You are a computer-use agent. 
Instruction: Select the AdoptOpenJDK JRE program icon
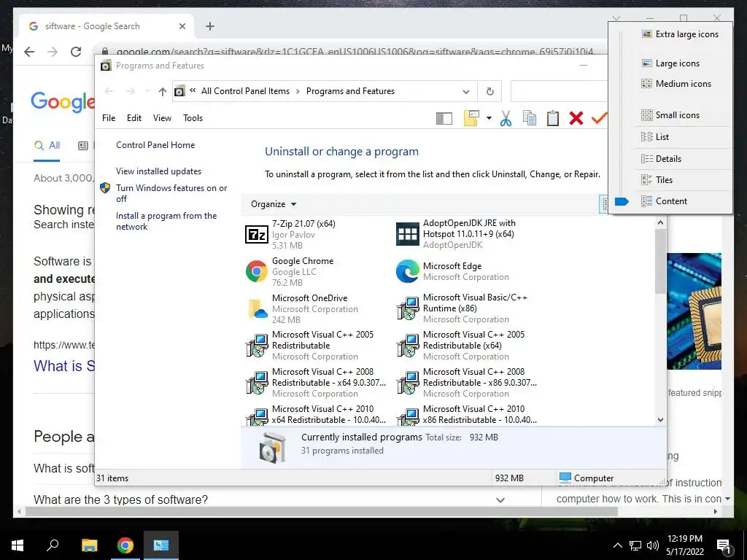pyautogui.click(x=408, y=234)
